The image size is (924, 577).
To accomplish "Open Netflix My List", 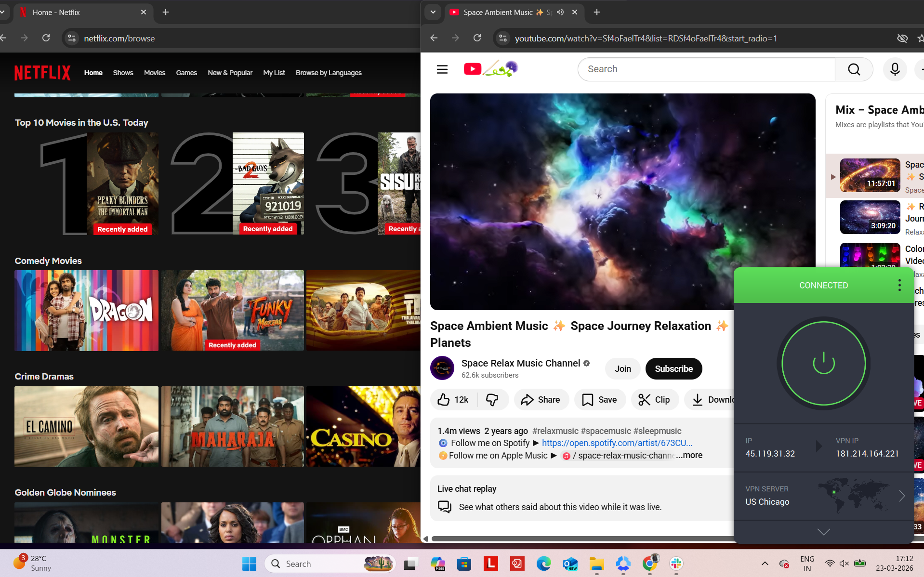I will pos(274,73).
